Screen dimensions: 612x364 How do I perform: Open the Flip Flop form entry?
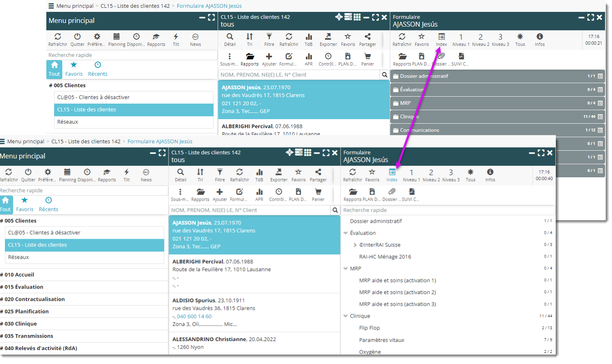(369, 328)
